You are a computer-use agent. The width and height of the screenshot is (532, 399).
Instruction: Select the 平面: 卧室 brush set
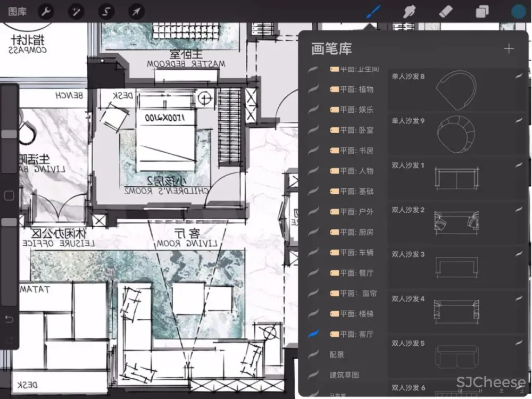[x=351, y=130]
